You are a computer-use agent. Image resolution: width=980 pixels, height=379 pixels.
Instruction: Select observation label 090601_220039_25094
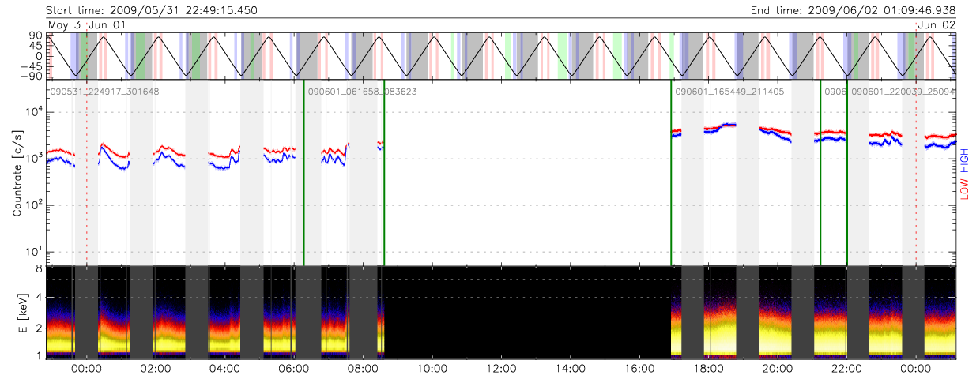[903, 92]
